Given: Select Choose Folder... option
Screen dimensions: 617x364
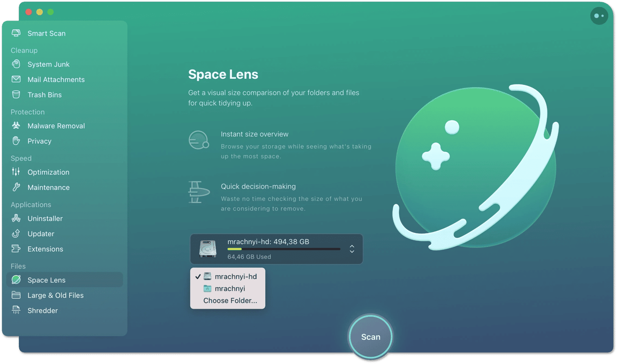Looking at the screenshot, I should click(x=228, y=300).
